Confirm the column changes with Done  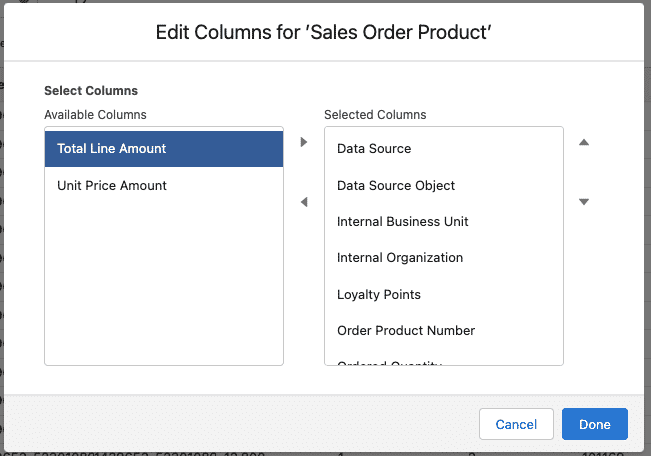594,424
